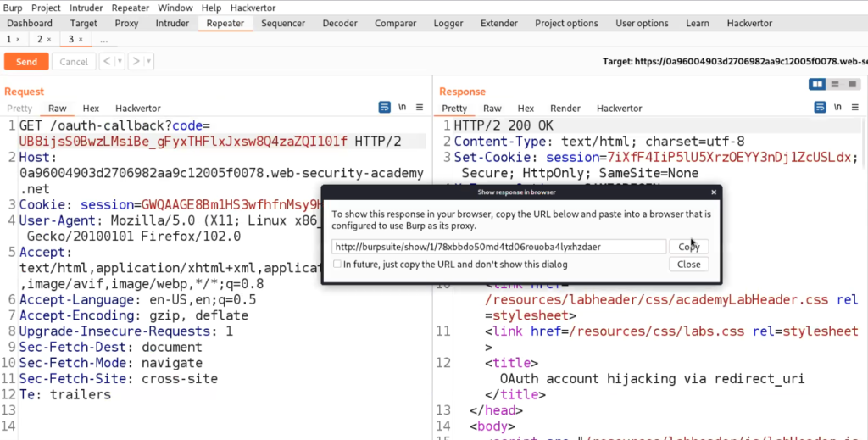Open the Response panel hamburger menu
Image resolution: width=868 pixels, height=440 pixels.
[x=854, y=108]
